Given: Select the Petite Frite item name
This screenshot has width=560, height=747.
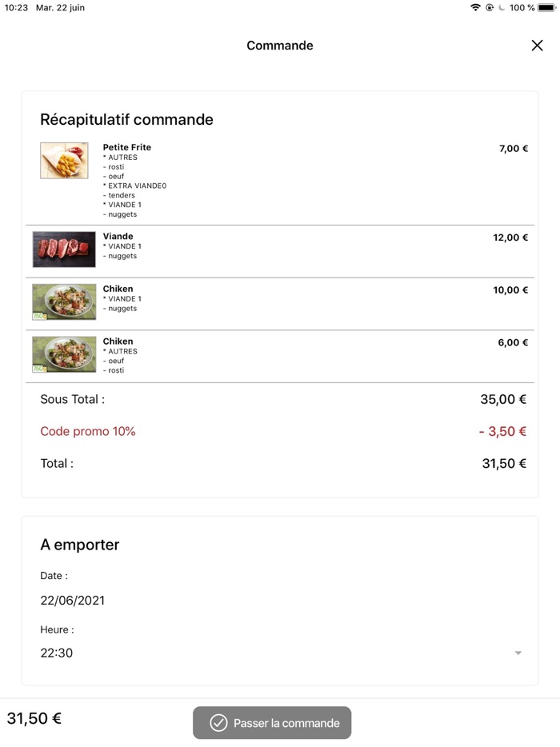Looking at the screenshot, I should (x=126, y=147).
